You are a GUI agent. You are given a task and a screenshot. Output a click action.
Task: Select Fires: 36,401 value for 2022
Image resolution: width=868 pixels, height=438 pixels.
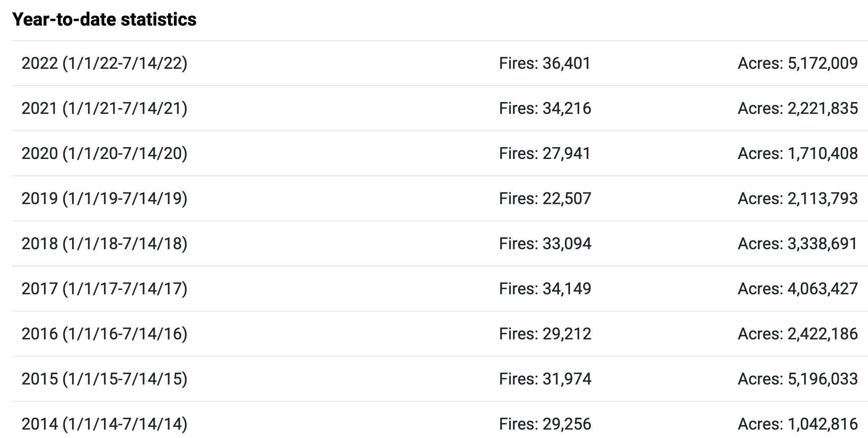[x=545, y=63]
